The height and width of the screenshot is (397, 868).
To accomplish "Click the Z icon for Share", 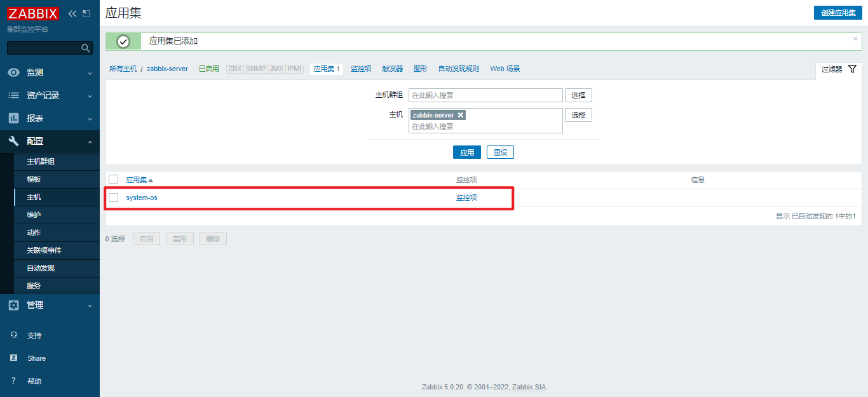I will 14,358.
